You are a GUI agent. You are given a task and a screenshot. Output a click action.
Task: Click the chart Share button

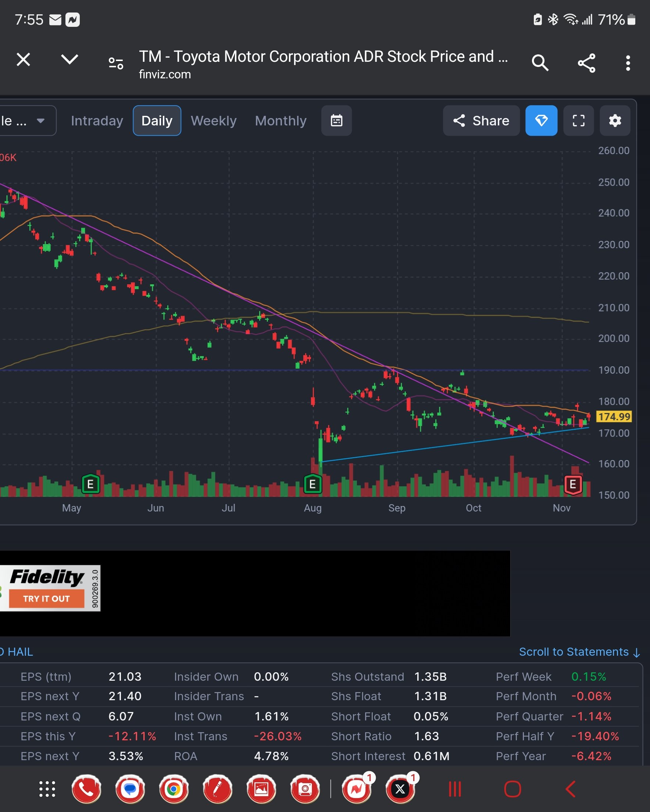tap(481, 121)
